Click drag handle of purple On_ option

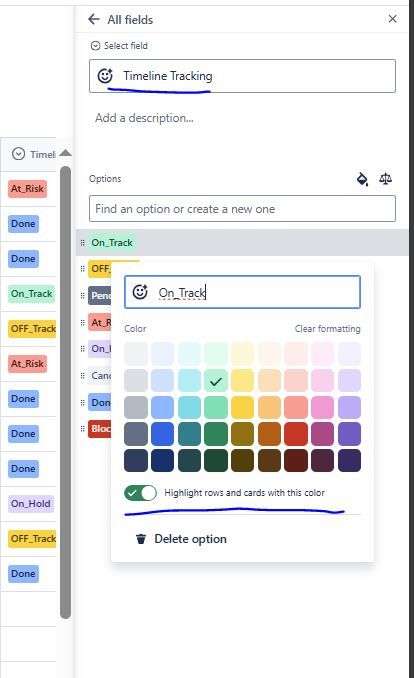[82, 349]
